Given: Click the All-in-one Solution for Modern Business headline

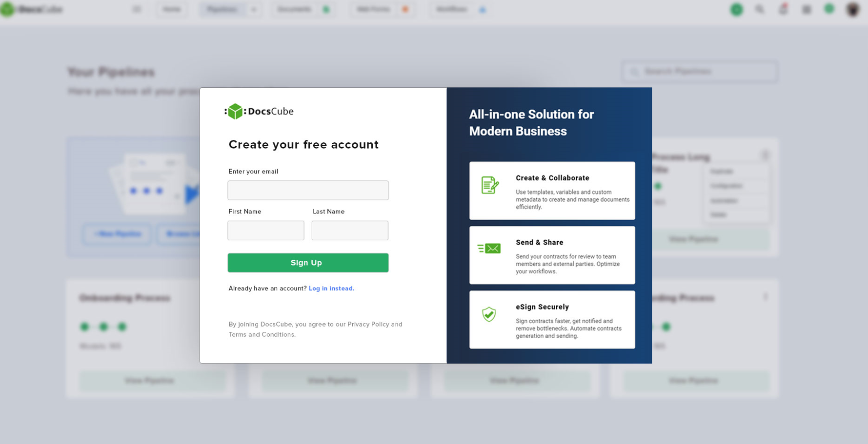Looking at the screenshot, I should [x=531, y=123].
